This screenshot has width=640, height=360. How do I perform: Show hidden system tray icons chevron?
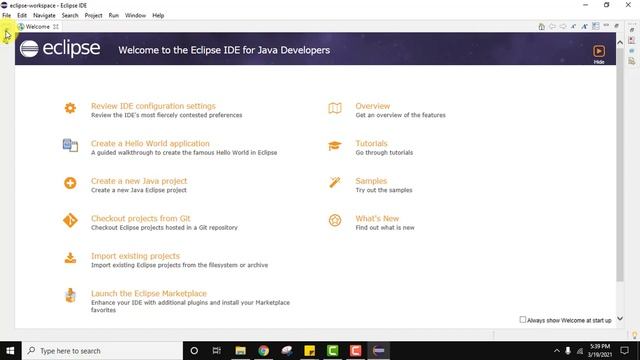(x=556, y=351)
